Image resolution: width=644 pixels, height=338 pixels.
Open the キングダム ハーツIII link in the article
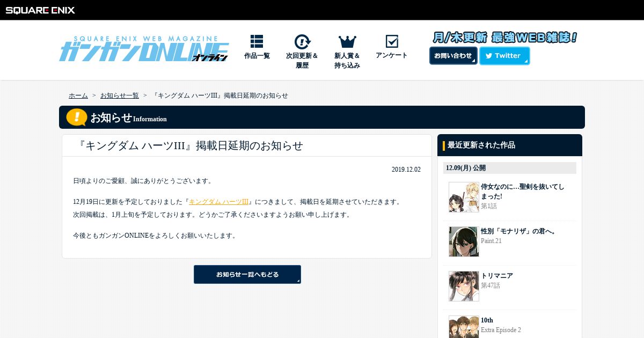click(218, 202)
